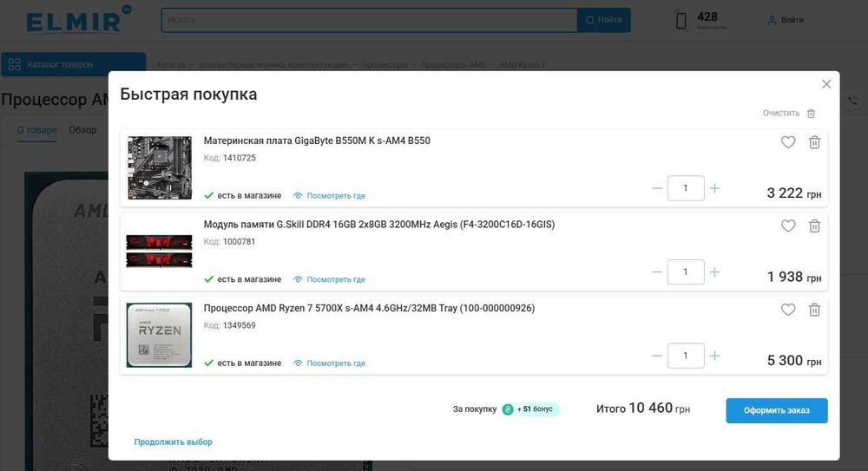The width and height of the screenshot is (868, 471).
Task: Click the +51 бонус badge
Action: [x=530, y=409]
